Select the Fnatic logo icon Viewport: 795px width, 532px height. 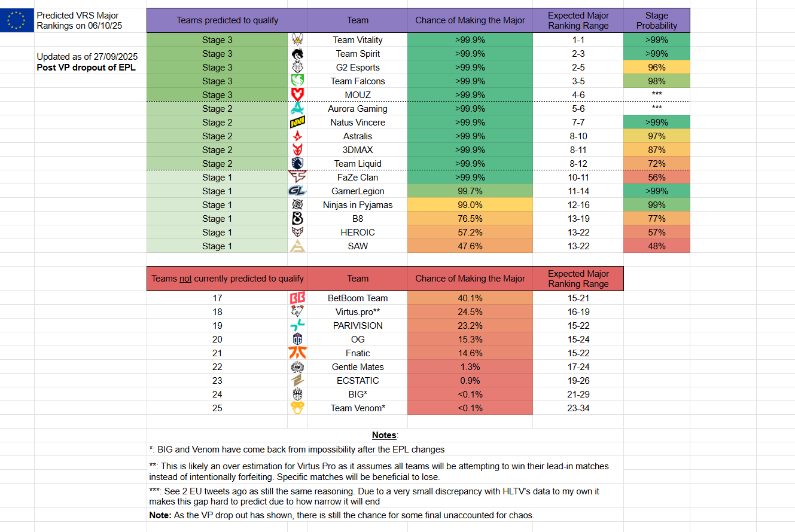tap(297, 353)
